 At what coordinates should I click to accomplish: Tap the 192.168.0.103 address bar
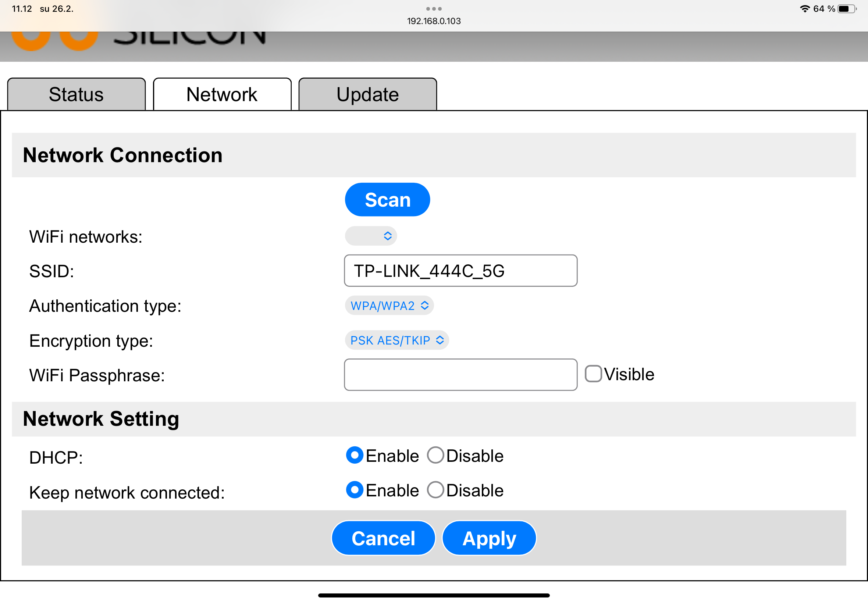point(434,21)
